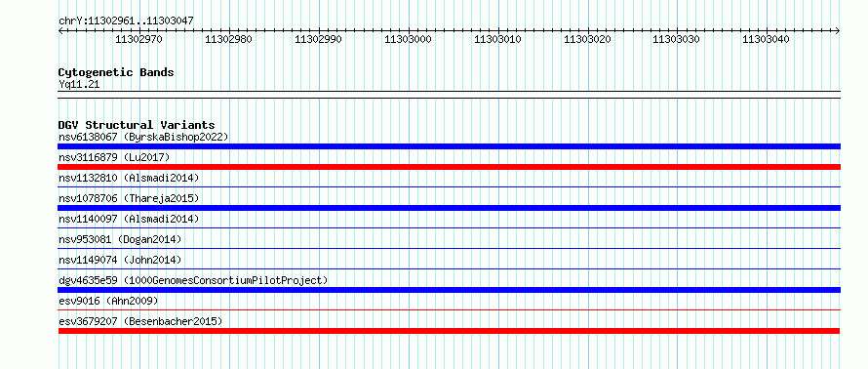This screenshot has height=369, width=868.
Task: Click ruler position 11302980
Action: (228, 39)
